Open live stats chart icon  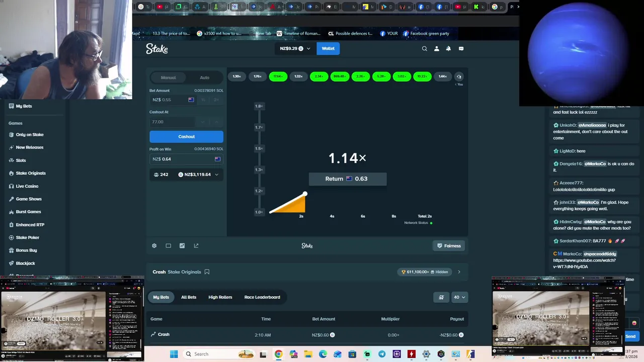pyautogui.click(x=182, y=246)
